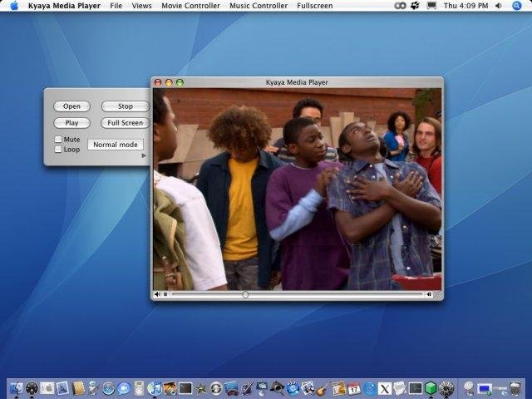Open the Trash in the dock
The image size is (532, 399).
click(515, 388)
